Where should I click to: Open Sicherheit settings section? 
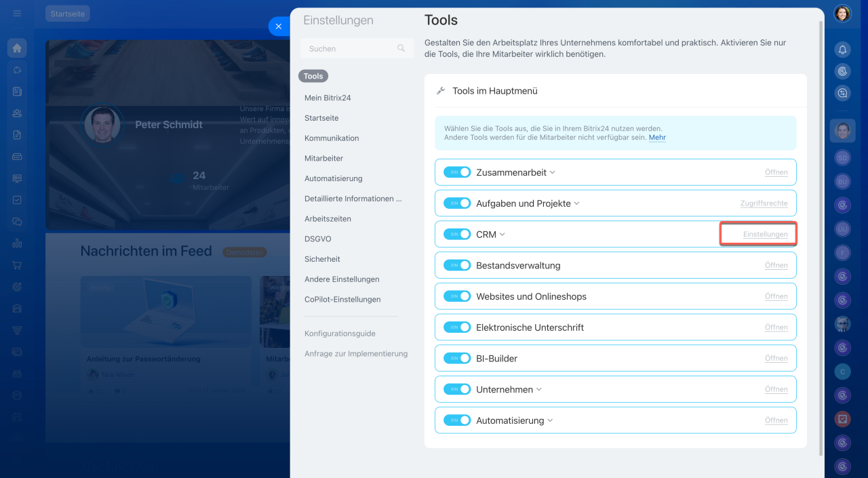[323, 259]
